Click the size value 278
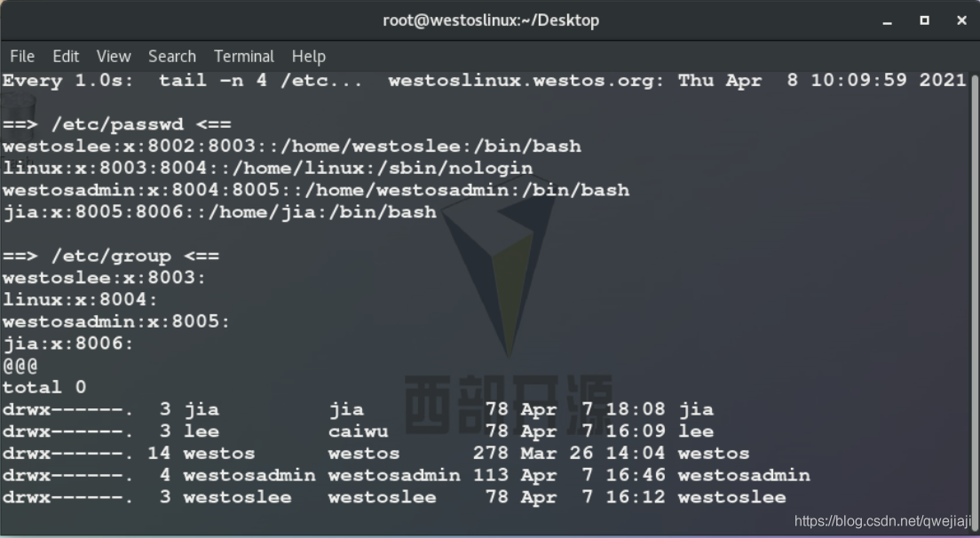The image size is (980, 538). coord(491,453)
